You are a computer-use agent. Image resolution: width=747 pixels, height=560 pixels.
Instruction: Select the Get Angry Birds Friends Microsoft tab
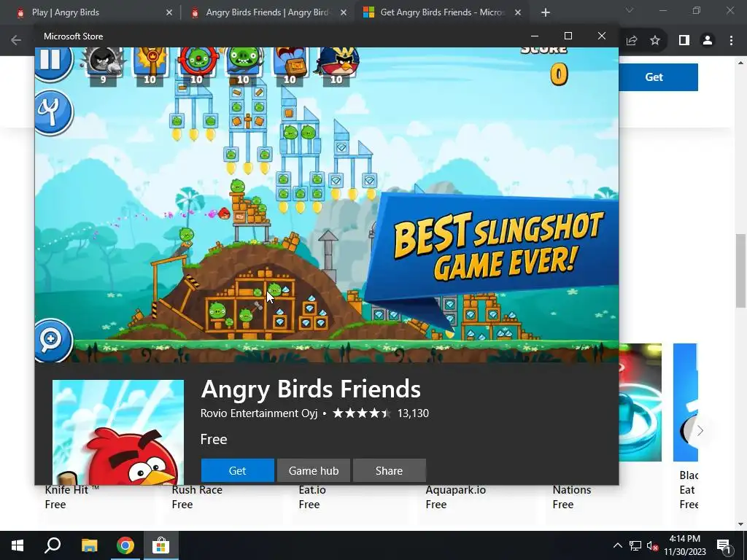(441, 12)
